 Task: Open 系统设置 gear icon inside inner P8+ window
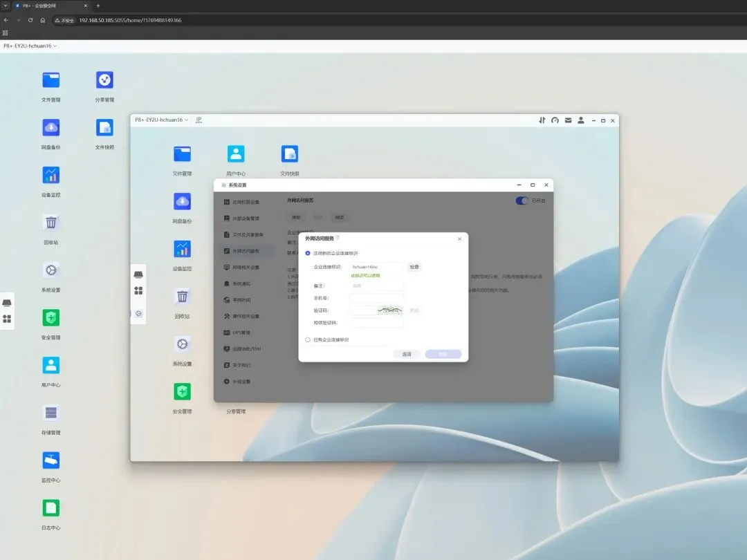pos(182,344)
